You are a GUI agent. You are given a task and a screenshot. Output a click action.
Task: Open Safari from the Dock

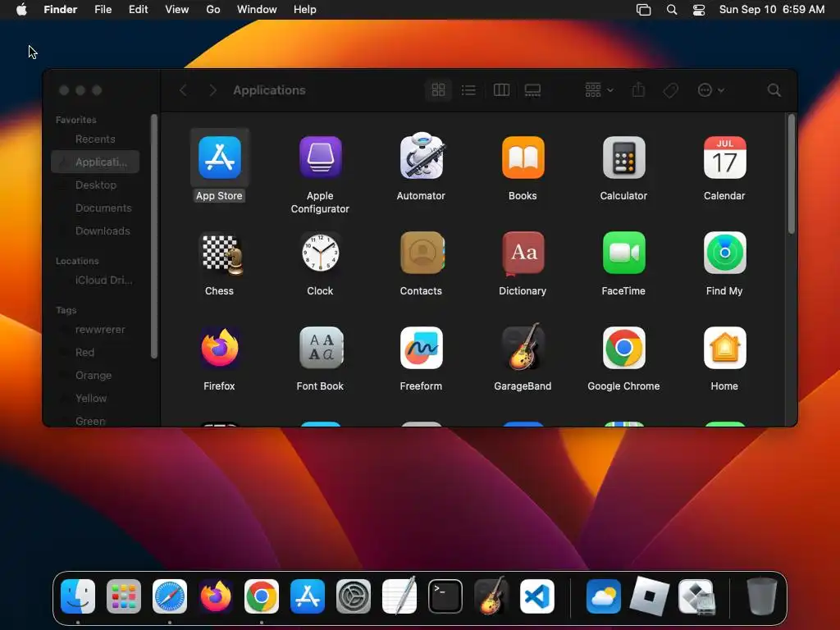pos(170,596)
